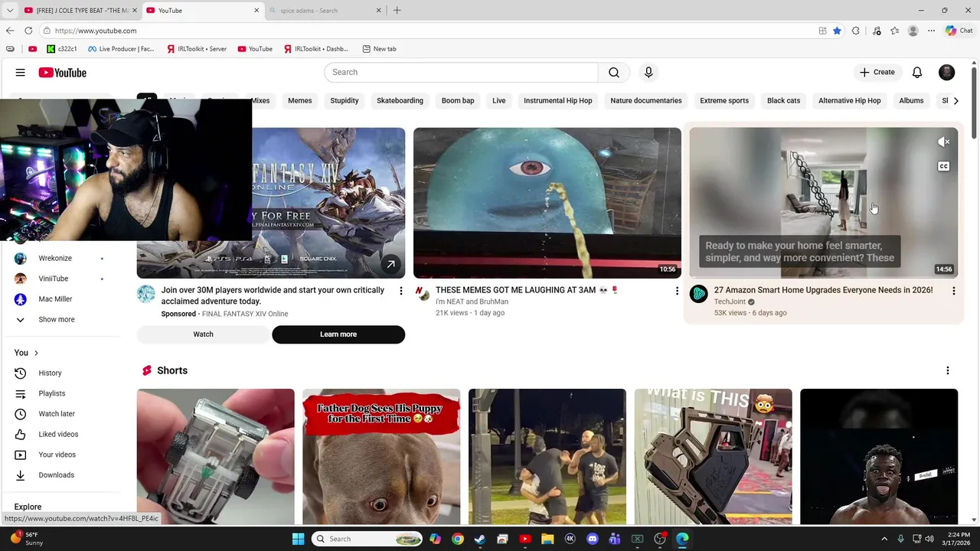This screenshot has height=551, width=980.
Task: Go to the YouTube home logo
Action: pyautogui.click(x=62, y=73)
